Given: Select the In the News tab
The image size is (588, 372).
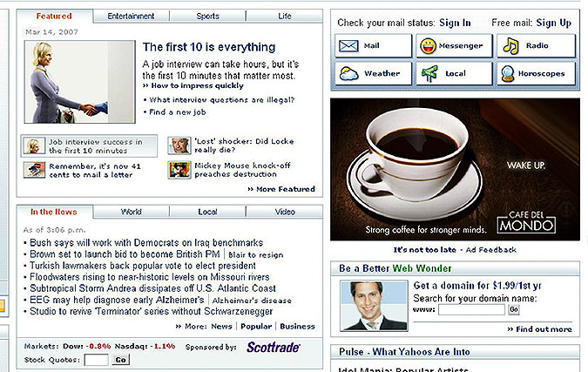Looking at the screenshot, I should pyautogui.click(x=54, y=212).
